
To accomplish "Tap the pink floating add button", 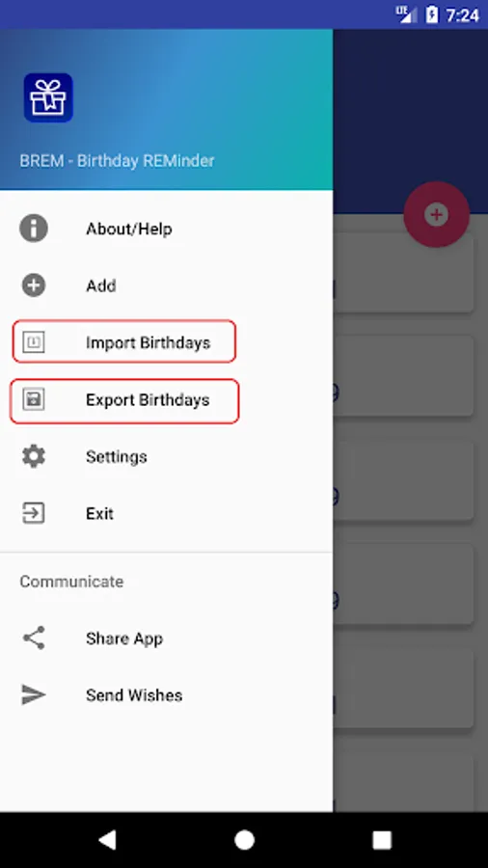I will (x=437, y=214).
